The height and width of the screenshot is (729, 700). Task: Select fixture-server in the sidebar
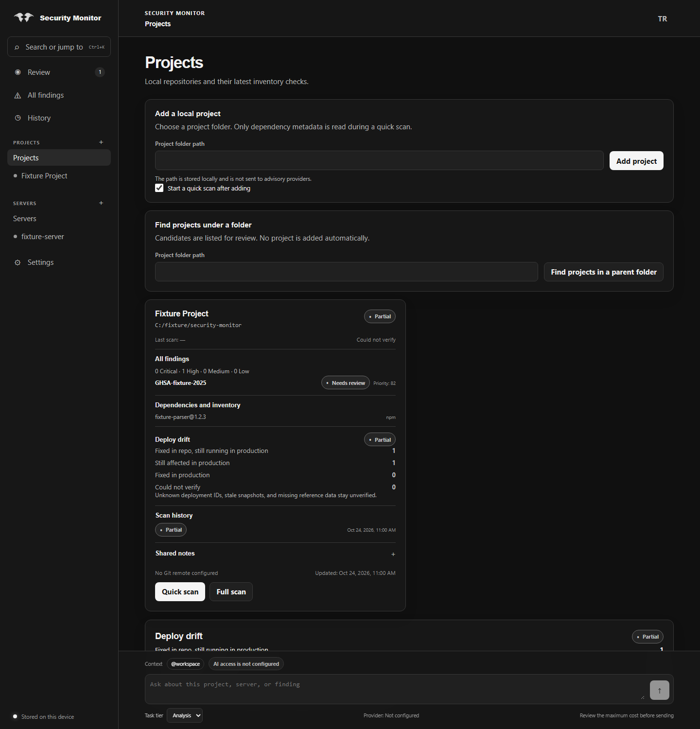click(59, 237)
